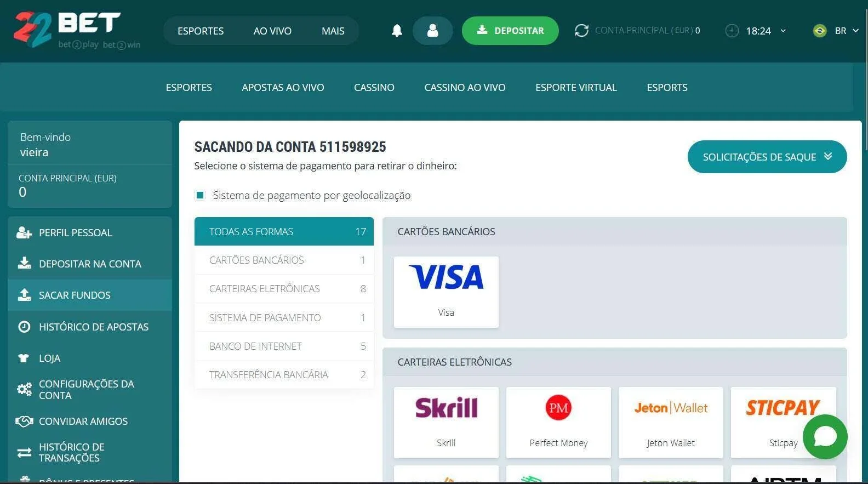This screenshot has width=868, height=484.
Task: Open the user profile icon button
Action: point(433,31)
